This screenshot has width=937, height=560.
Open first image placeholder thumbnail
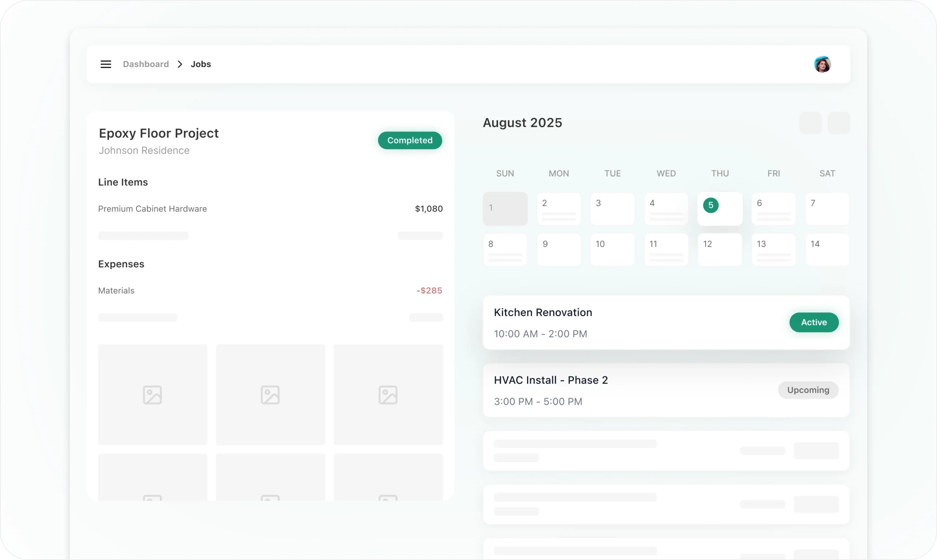(153, 394)
